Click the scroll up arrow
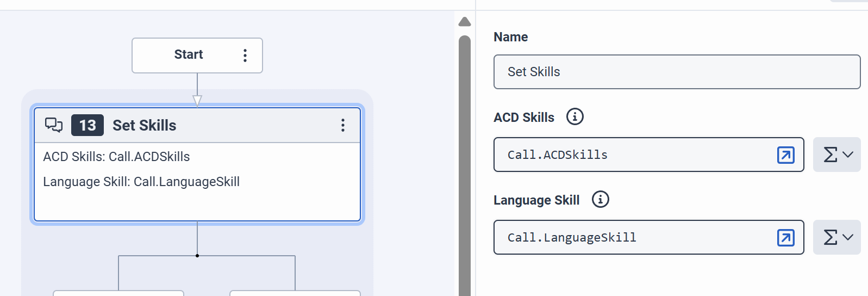The height and width of the screenshot is (296, 868). tap(465, 22)
